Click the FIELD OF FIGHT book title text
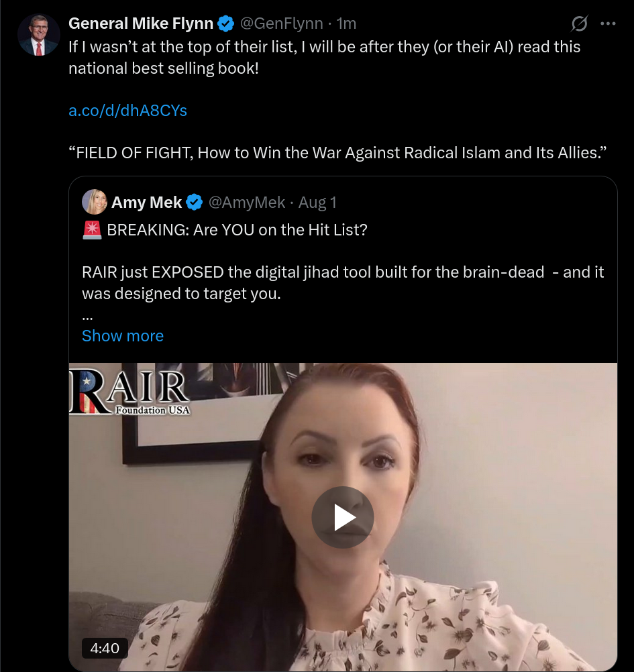The image size is (634, 672). (x=337, y=152)
